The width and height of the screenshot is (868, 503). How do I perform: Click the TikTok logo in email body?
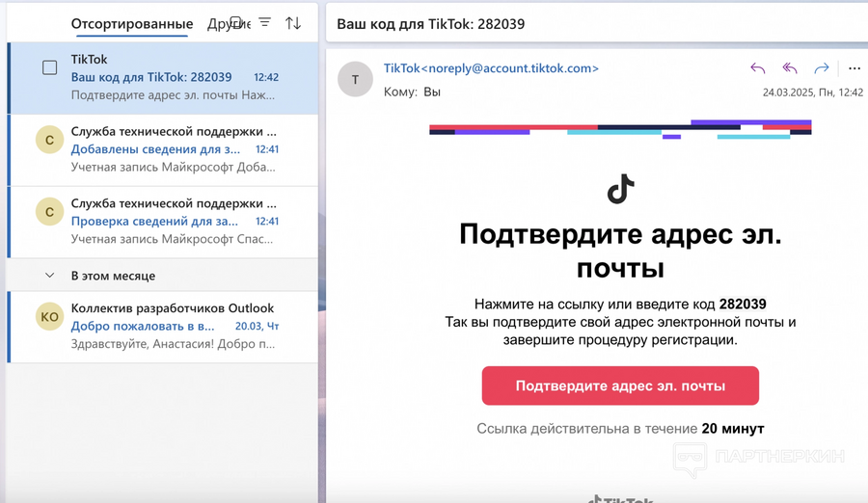[620, 189]
